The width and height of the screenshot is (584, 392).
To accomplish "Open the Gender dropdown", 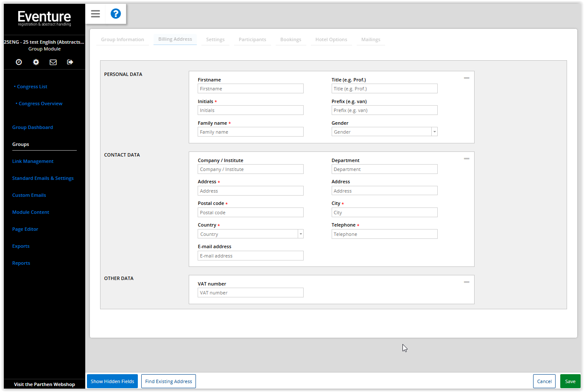I will point(384,132).
